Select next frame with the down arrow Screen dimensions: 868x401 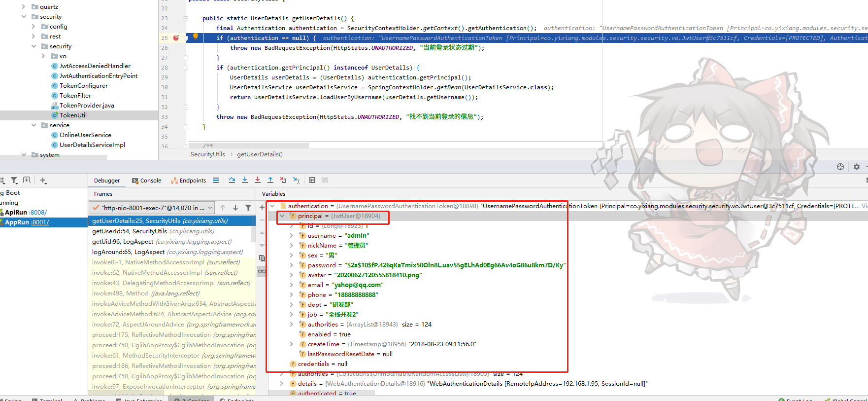(235, 208)
